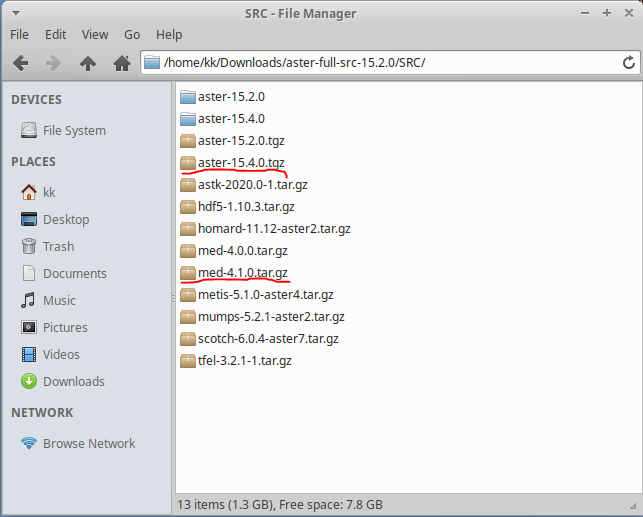Click the file name aster-15.4.0
The height and width of the screenshot is (517, 643).
point(231,119)
